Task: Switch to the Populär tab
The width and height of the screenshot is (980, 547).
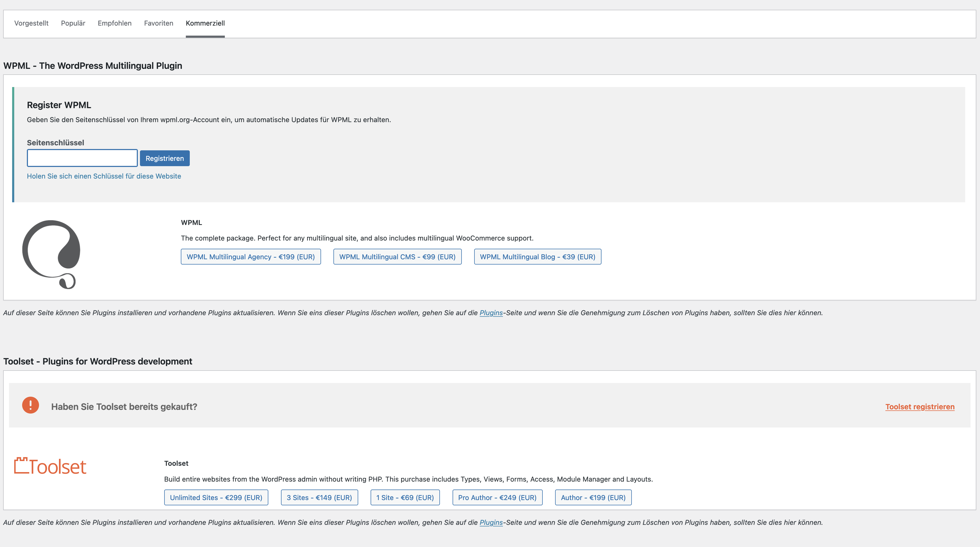Action: click(73, 23)
